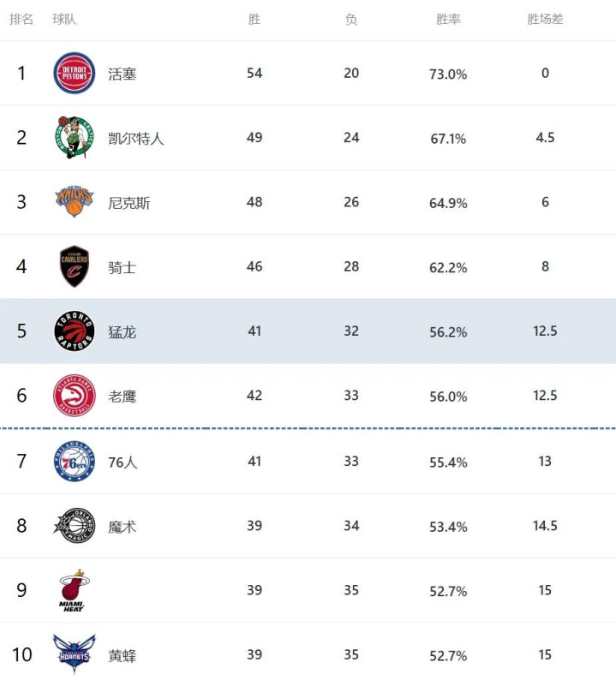Open the 活塞 team name link
The image size is (616, 680).
(123, 74)
